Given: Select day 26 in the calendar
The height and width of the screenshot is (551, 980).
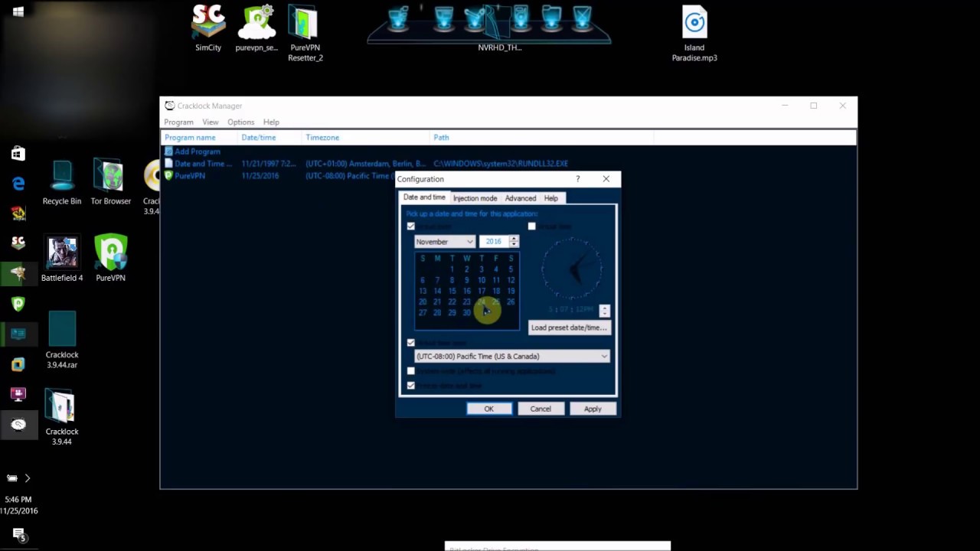Looking at the screenshot, I should pyautogui.click(x=511, y=302).
